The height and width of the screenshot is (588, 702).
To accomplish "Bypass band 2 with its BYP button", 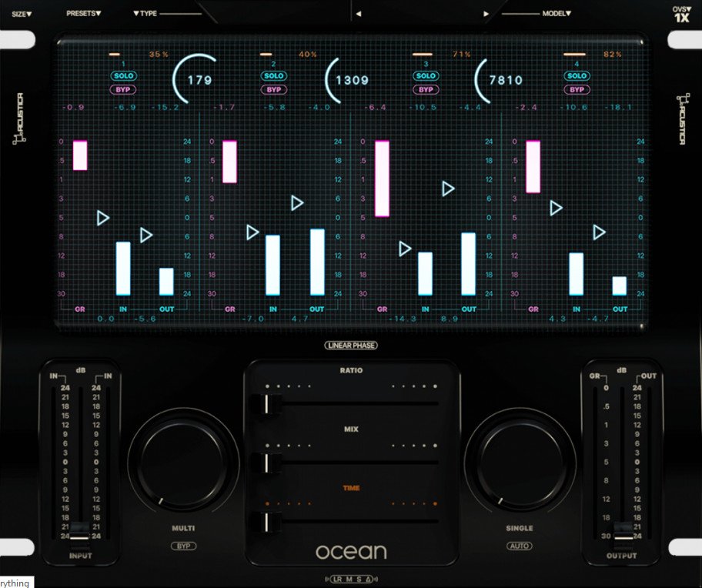I will (x=274, y=89).
